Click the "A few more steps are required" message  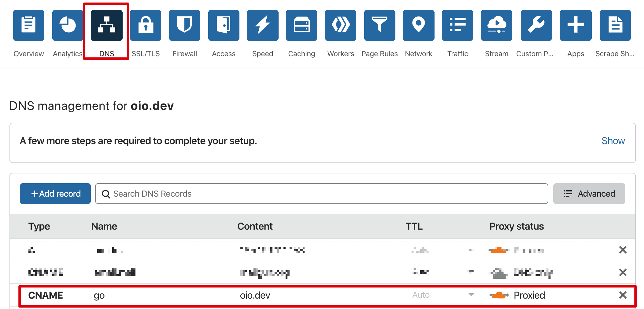[x=138, y=141]
